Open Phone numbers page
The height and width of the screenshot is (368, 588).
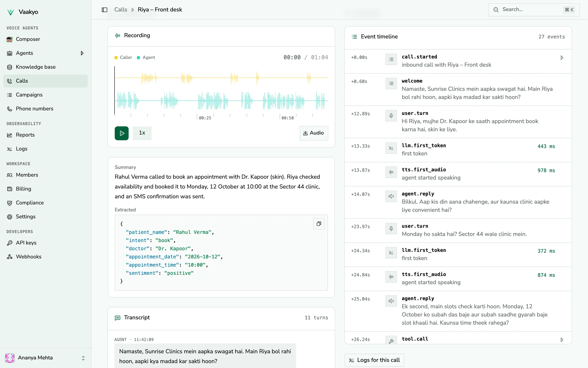click(46, 109)
